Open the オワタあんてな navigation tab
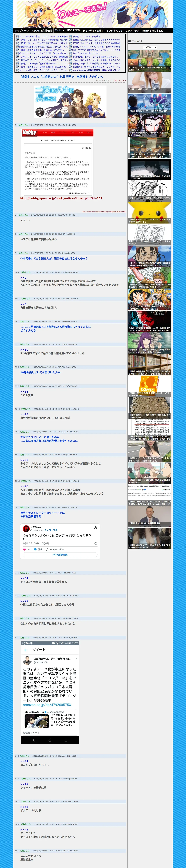This screenshot has width=186, height=868. 114,30
